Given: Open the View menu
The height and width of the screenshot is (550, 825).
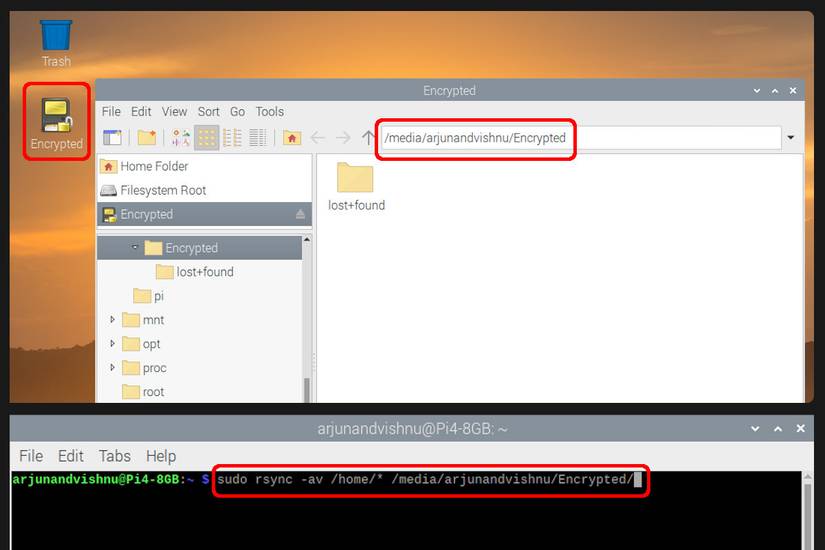Looking at the screenshot, I should (174, 112).
